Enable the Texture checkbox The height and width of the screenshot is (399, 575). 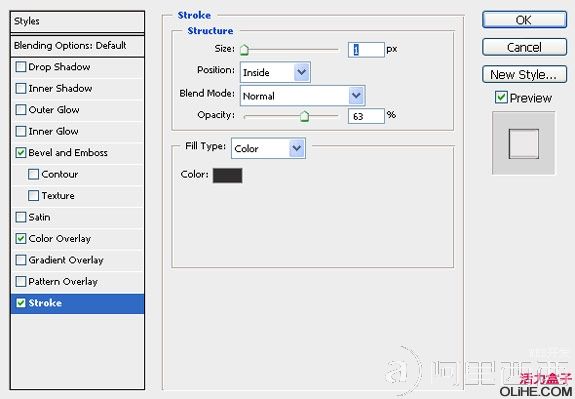(x=33, y=195)
